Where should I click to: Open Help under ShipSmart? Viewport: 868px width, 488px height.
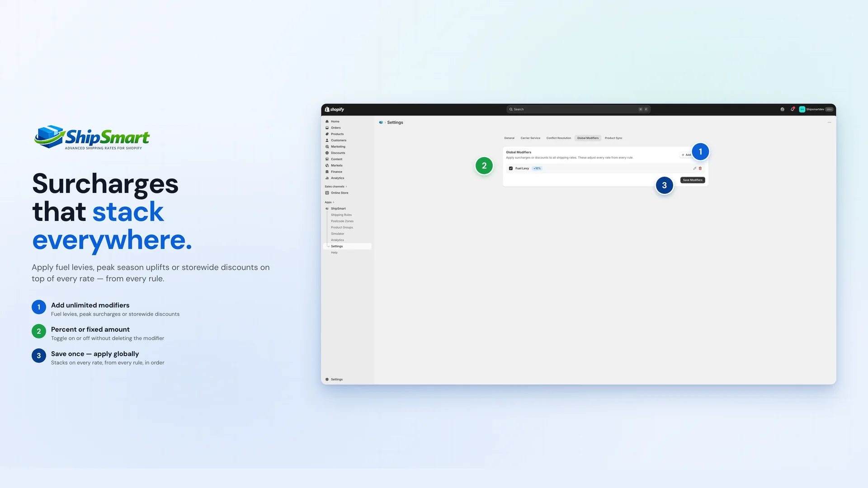coord(334,253)
